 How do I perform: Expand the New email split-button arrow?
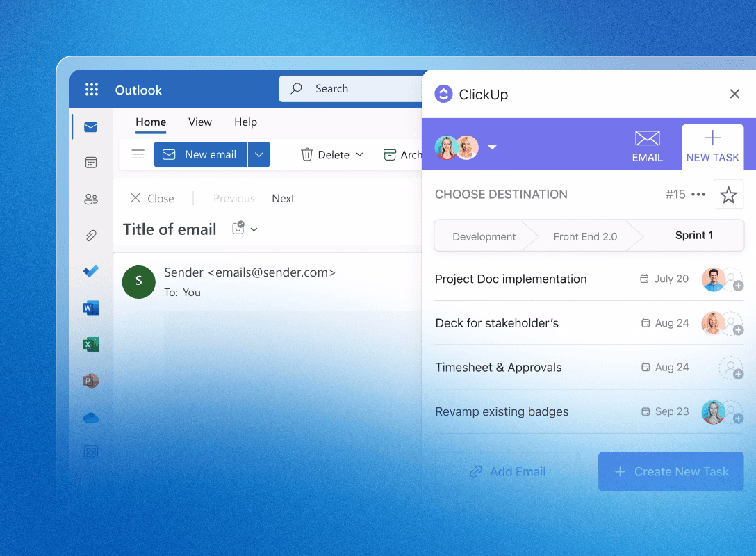coord(259,154)
